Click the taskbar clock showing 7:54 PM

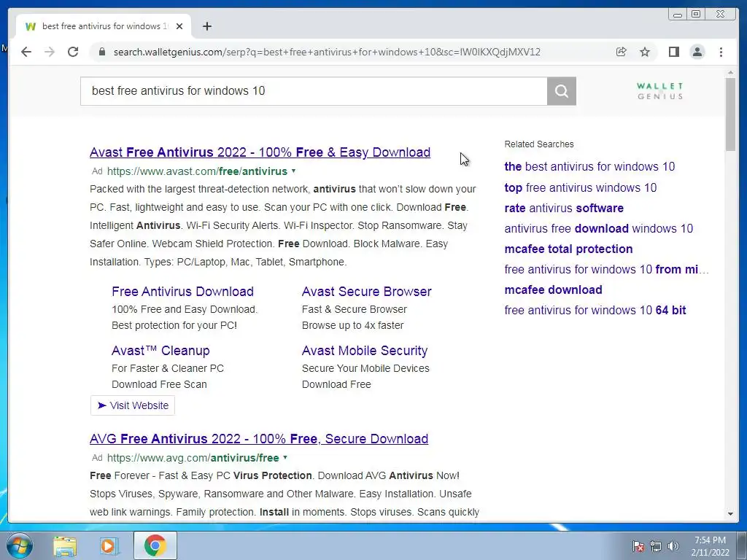click(x=710, y=546)
